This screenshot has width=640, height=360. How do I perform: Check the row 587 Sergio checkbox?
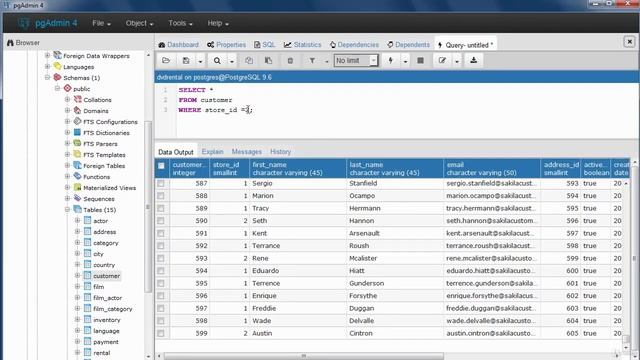pos(161,184)
